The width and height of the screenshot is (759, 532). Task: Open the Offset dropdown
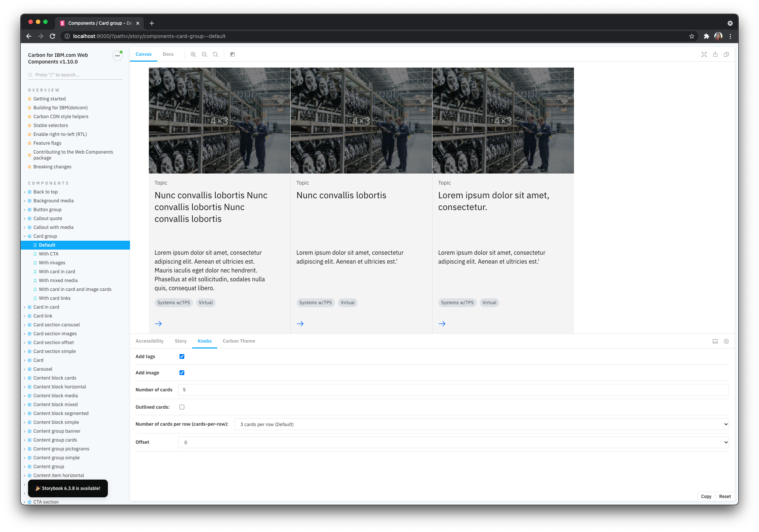[453, 442]
